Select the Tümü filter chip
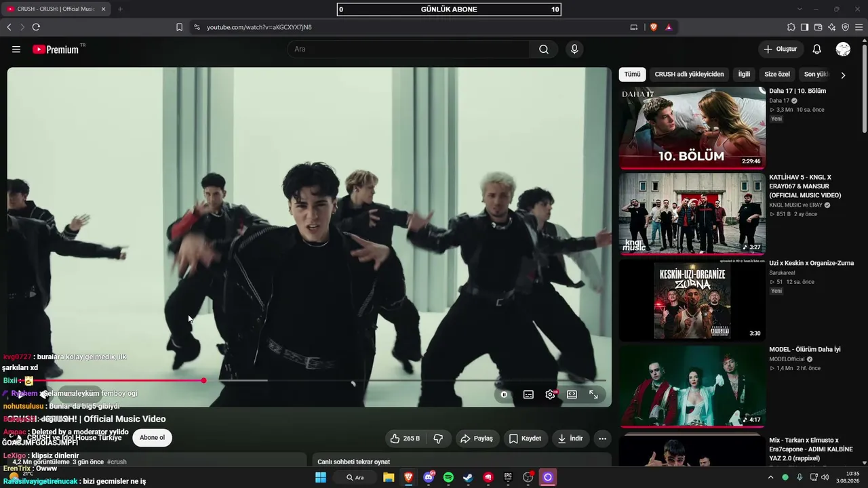This screenshot has height=488, width=868. [x=632, y=75]
